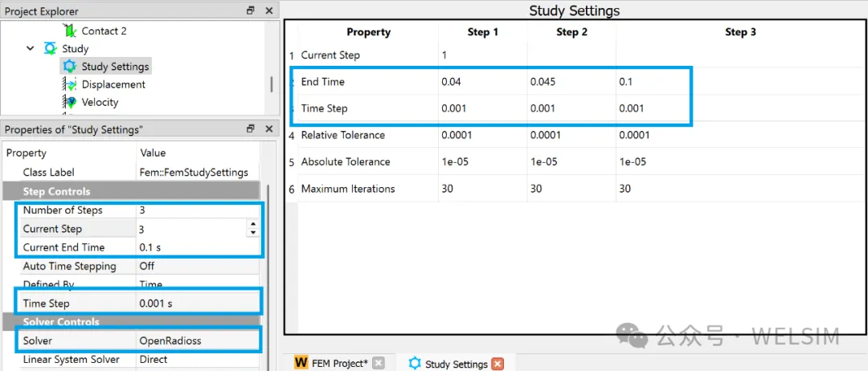Screen dimensions: 868x371
Task: Select the Step 1 End Time cell 0.04
Action: point(483,82)
